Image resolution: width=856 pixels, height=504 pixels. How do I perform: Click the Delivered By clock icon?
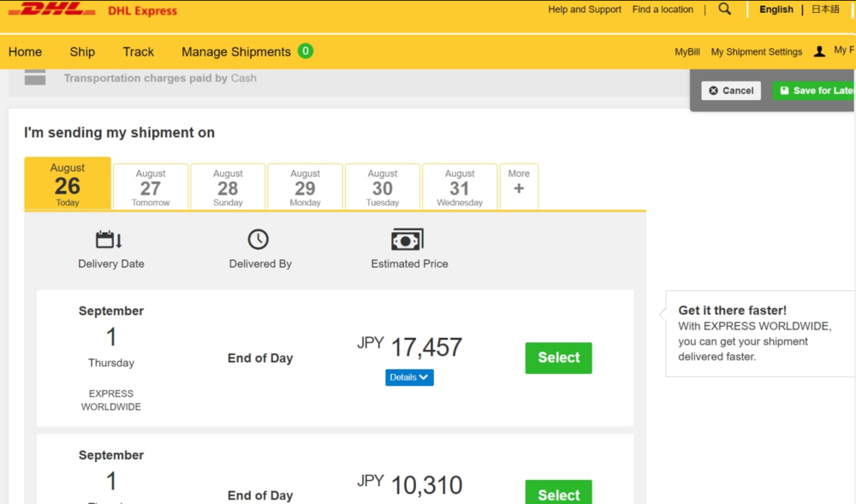coord(259,240)
